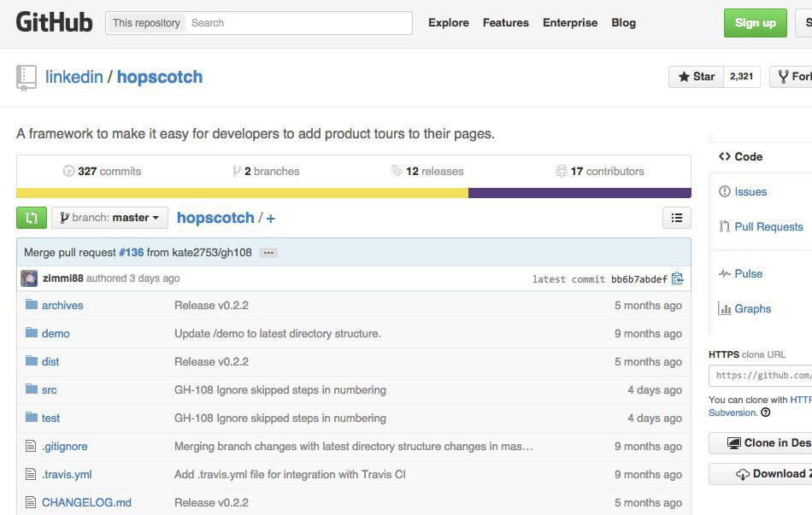
Task: Click the file list view icon button
Action: [x=676, y=218]
